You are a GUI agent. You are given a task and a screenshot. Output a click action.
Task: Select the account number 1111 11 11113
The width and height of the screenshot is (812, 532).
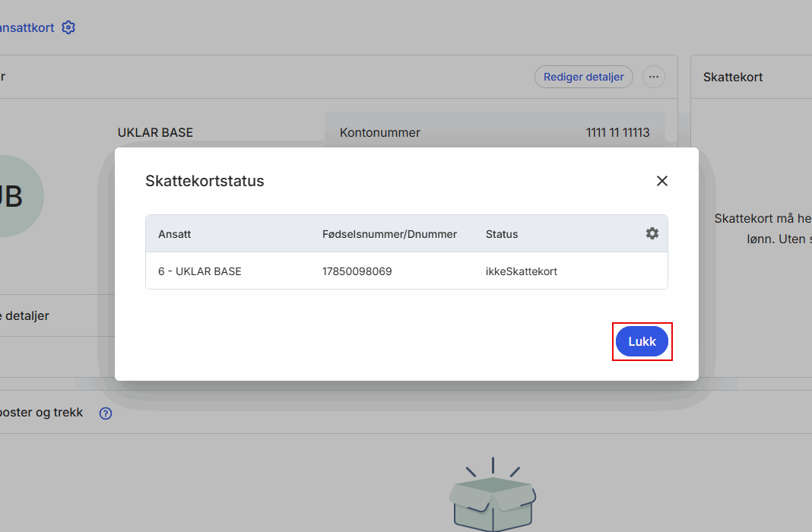[618, 132]
